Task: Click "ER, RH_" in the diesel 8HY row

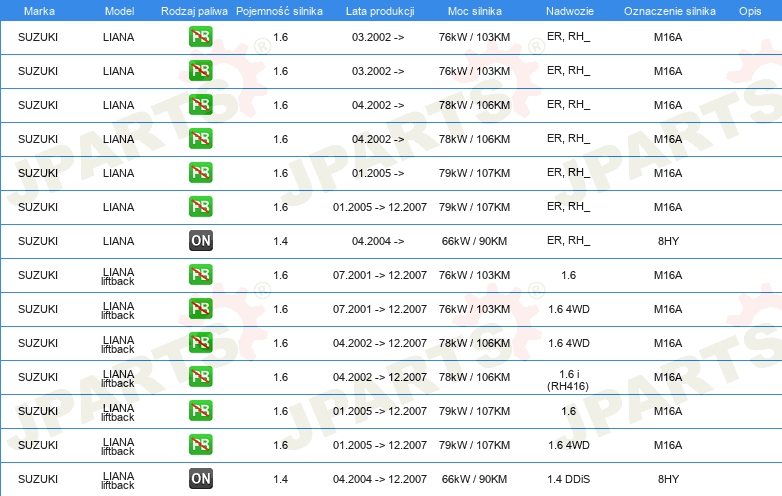Action: pyautogui.click(x=569, y=240)
